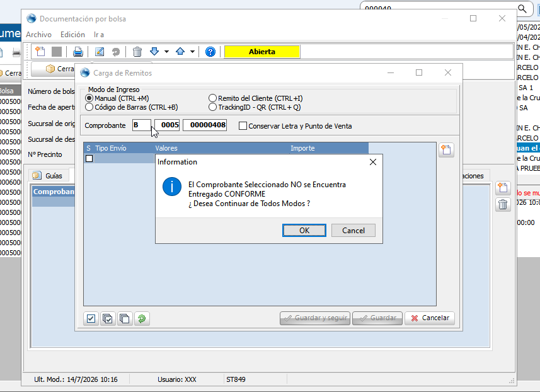The width and height of the screenshot is (540, 392).
Task: Click ST849 status bar entry
Action: (x=236, y=379)
